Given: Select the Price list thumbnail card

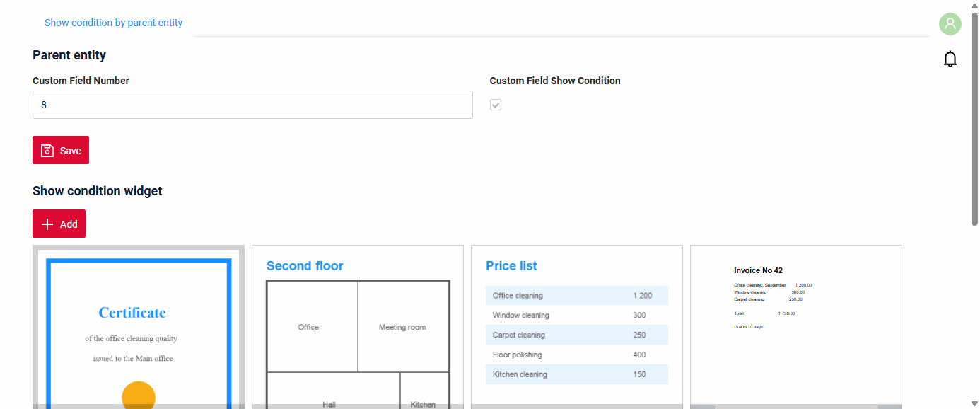Looking at the screenshot, I should [577, 327].
